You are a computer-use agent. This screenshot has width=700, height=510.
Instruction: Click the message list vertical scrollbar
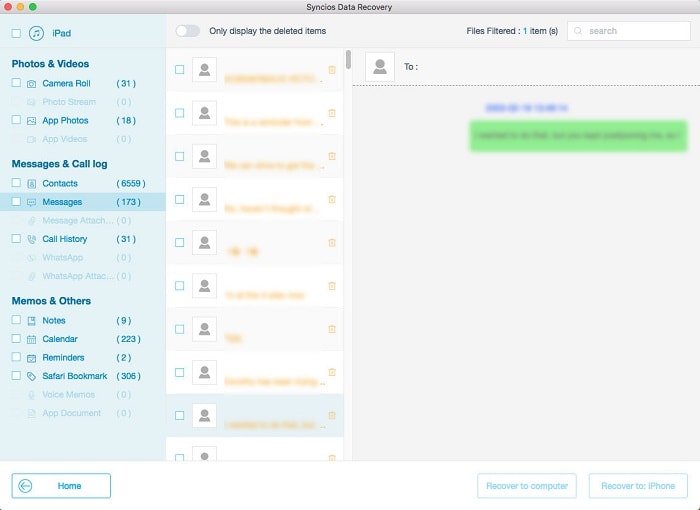tap(348, 59)
